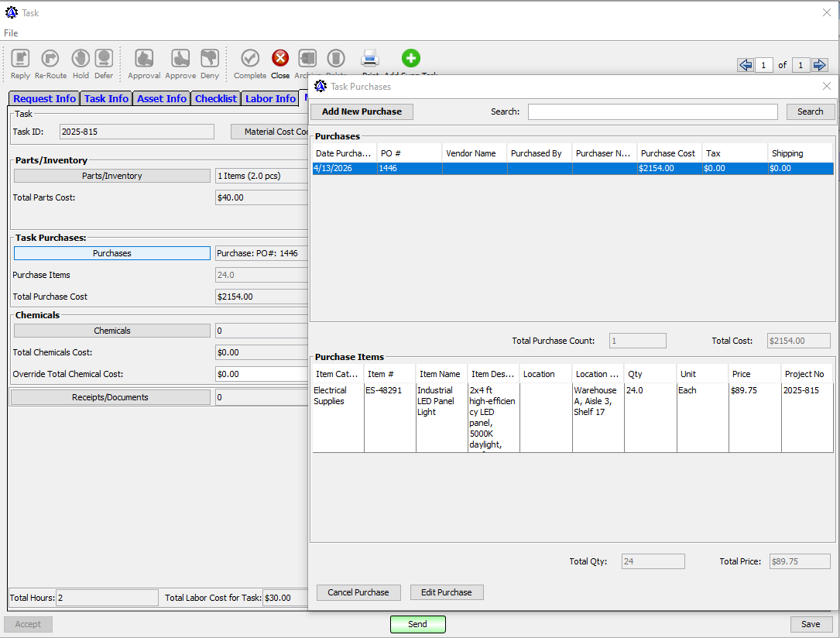Go to previous page with the left arrow
Viewport: 840px width, 638px height.
click(x=745, y=65)
